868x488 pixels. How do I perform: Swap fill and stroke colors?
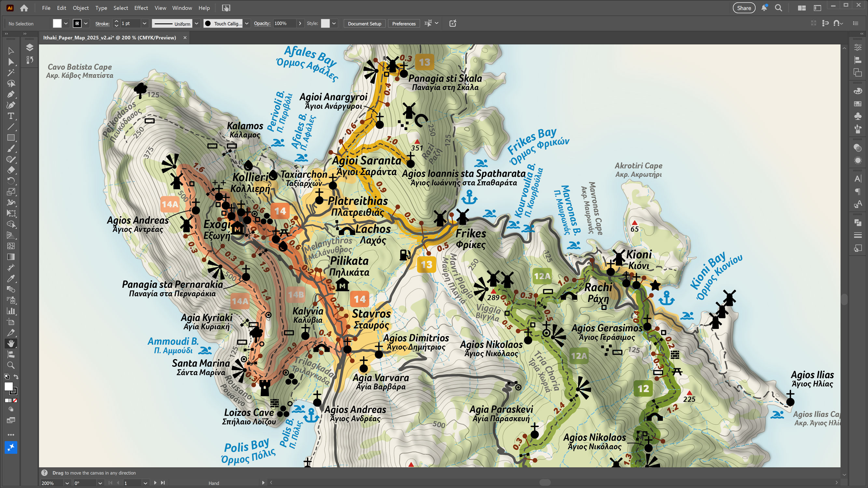tap(16, 376)
